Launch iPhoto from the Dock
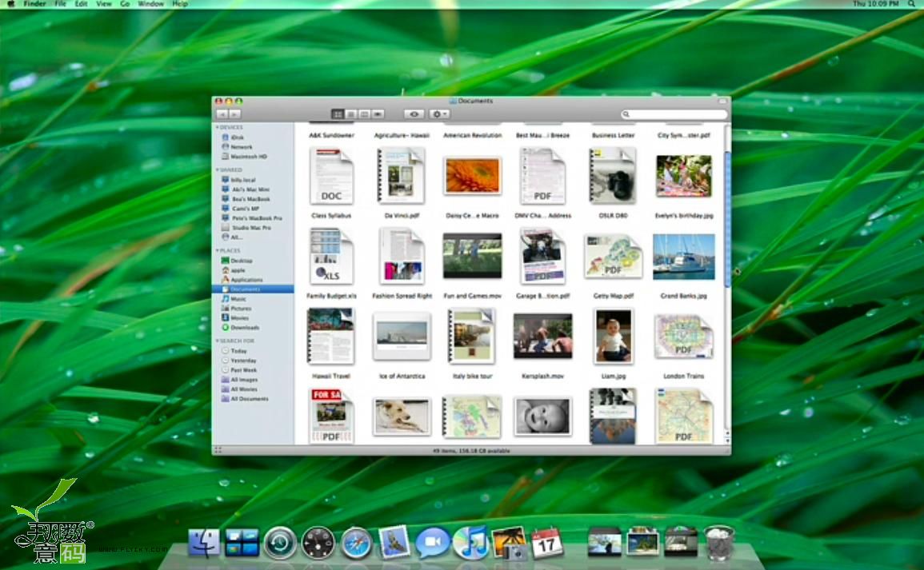This screenshot has height=570, width=924. tap(510, 543)
